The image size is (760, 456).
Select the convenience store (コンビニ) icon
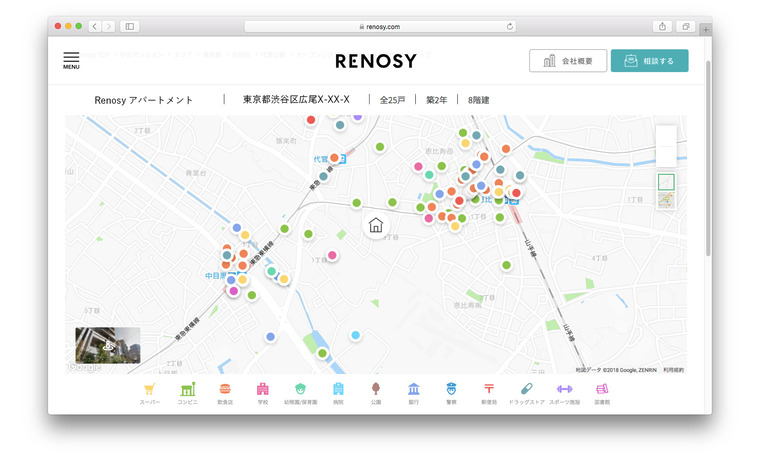click(187, 390)
